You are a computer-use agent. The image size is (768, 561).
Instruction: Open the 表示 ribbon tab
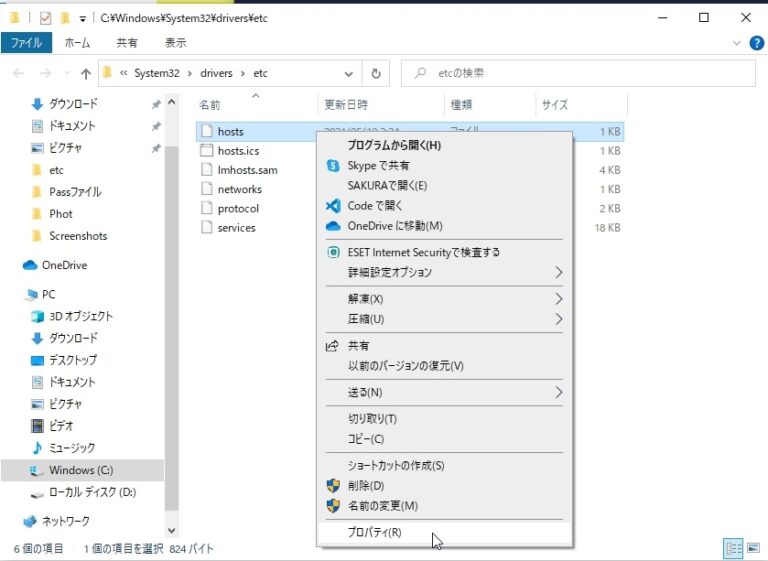(x=175, y=43)
